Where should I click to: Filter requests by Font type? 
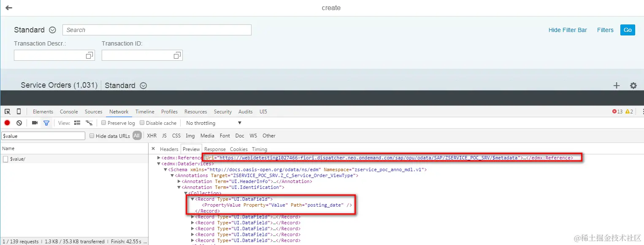pos(225,136)
